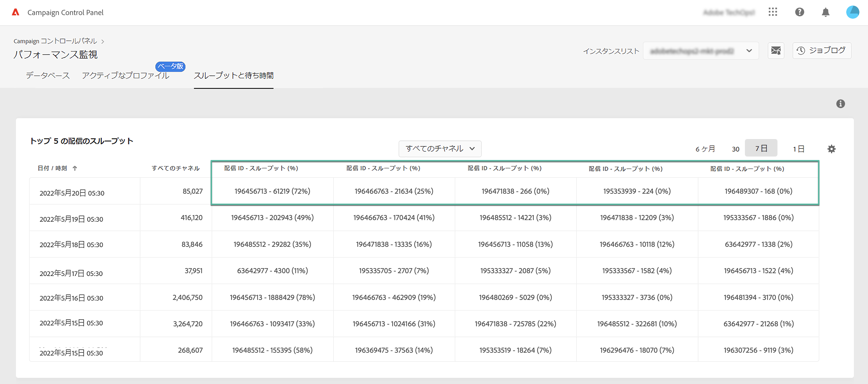This screenshot has height=384, width=868.
Task: Select the 30 day time range
Action: (735, 149)
